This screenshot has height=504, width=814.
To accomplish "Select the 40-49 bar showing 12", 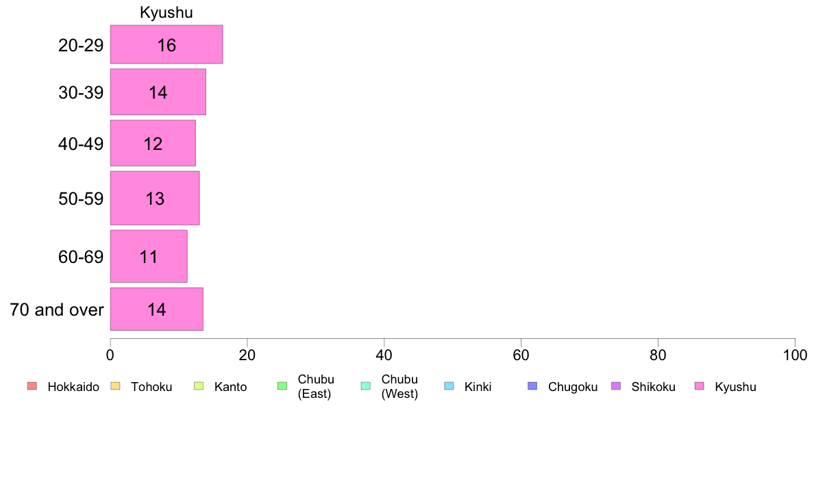I will pos(153,143).
